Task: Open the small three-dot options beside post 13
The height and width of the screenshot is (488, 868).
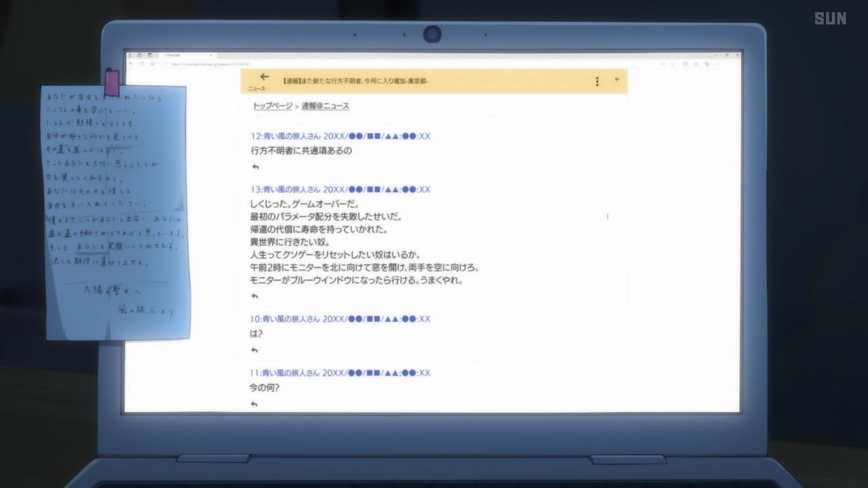Action: 607,217
